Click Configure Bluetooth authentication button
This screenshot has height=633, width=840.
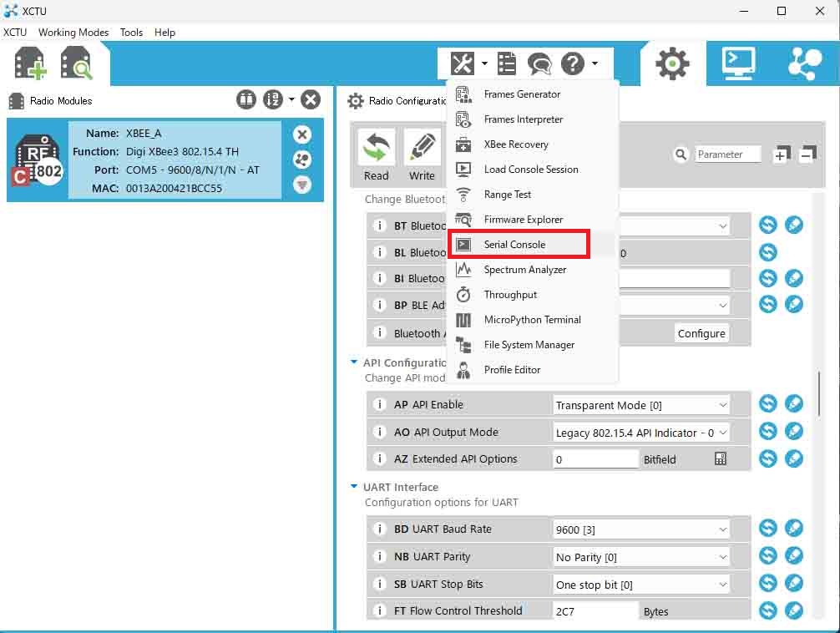[x=701, y=333]
